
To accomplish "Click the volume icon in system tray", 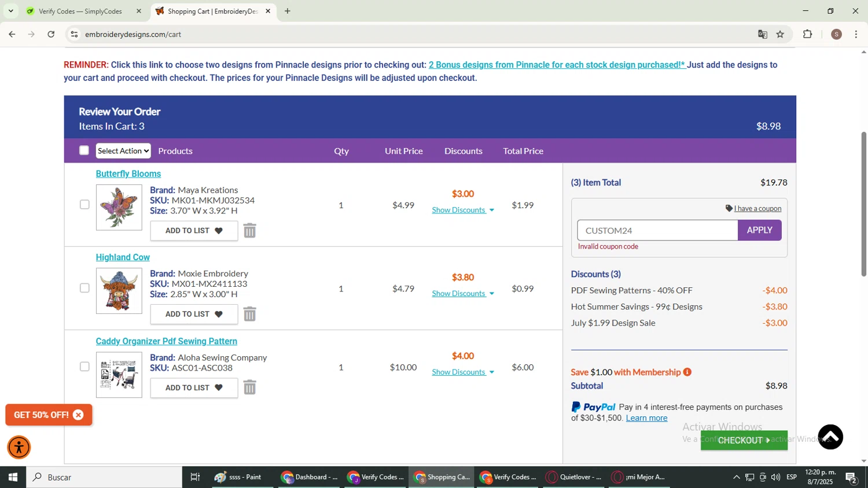I will [x=775, y=477].
